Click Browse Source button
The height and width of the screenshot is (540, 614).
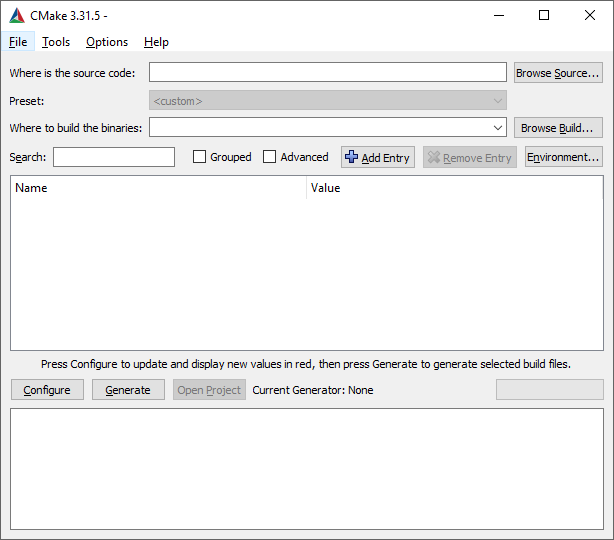[558, 73]
